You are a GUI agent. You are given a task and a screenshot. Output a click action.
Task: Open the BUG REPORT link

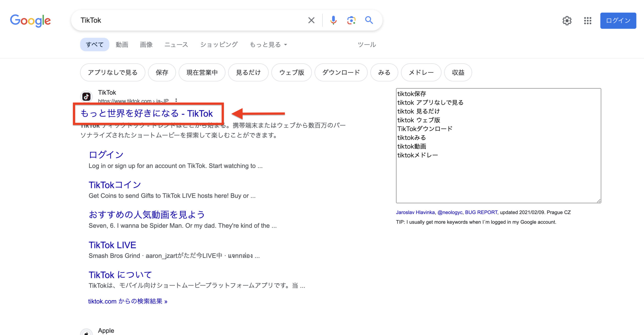[x=481, y=212]
